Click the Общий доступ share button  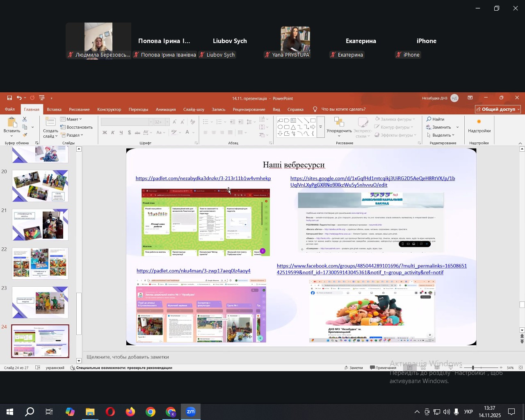498,110
